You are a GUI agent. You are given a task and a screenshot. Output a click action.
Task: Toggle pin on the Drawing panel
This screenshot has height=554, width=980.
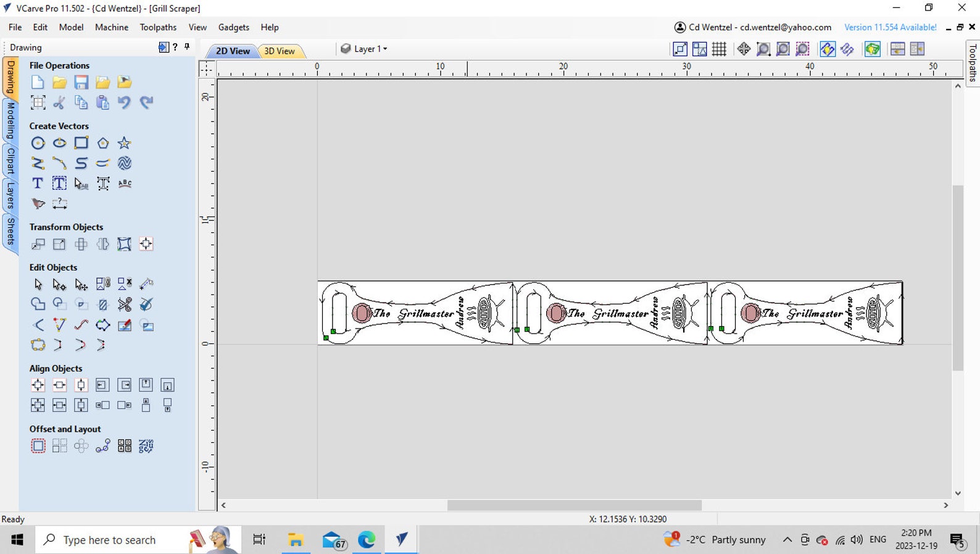click(x=187, y=47)
